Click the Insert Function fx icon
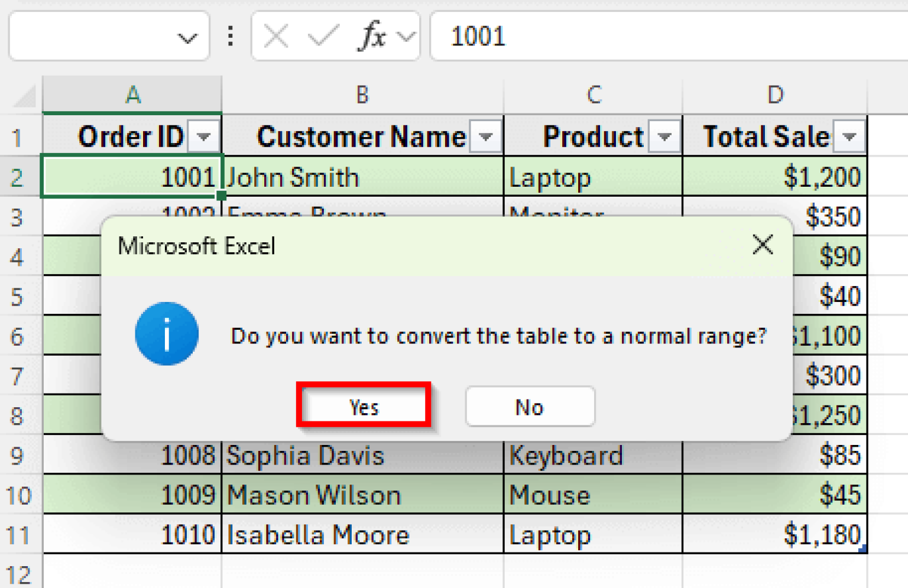The width and height of the screenshot is (908, 588). [371, 37]
